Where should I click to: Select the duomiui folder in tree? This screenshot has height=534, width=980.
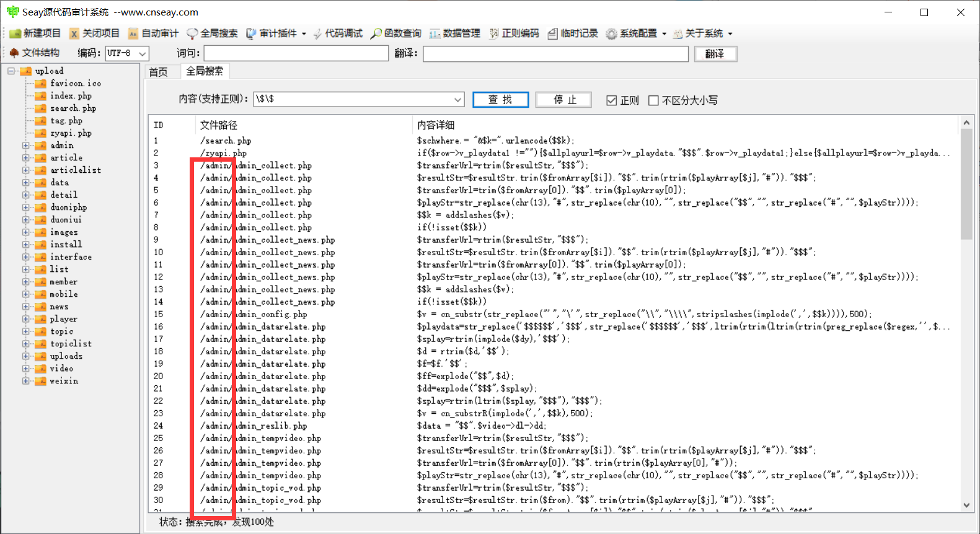coord(66,220)
